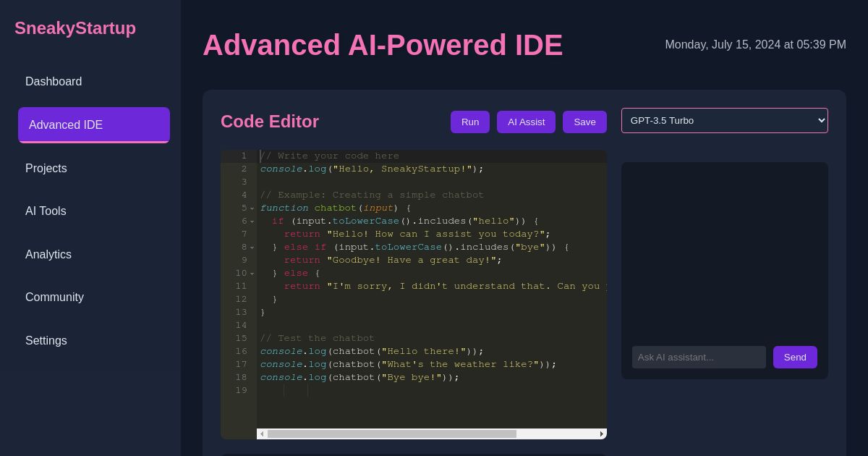This screenshot has height=456, width=868.
Task: Open the Community section
Action: click(54, 297)
